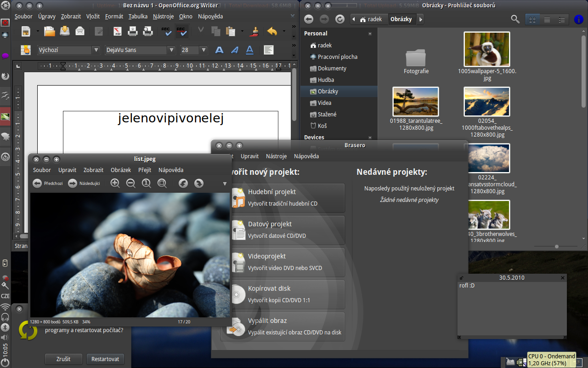Toggle automatic spellcheck in Writer toolbar
Image resolution: width=588 pixels, height=368 pixels.
182,31
